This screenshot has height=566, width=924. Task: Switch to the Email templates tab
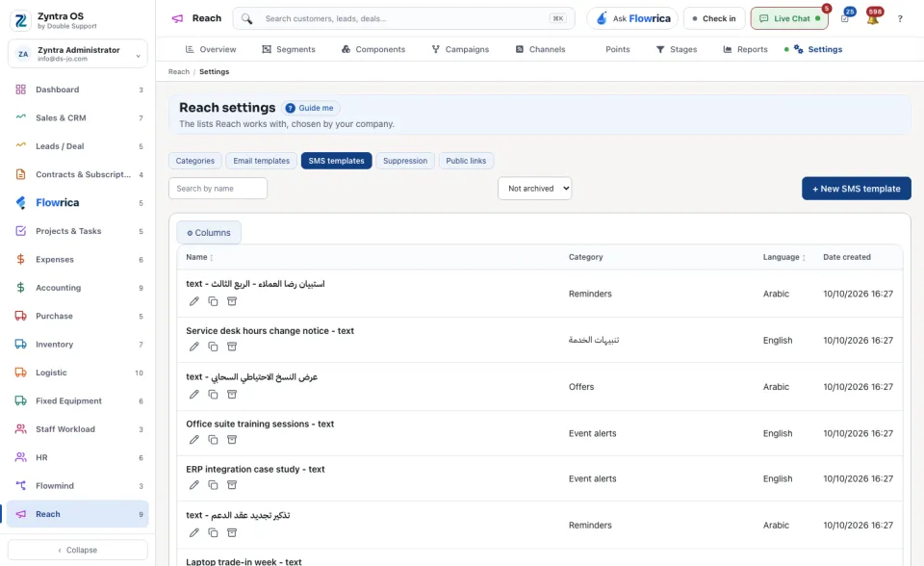(262, 161)
